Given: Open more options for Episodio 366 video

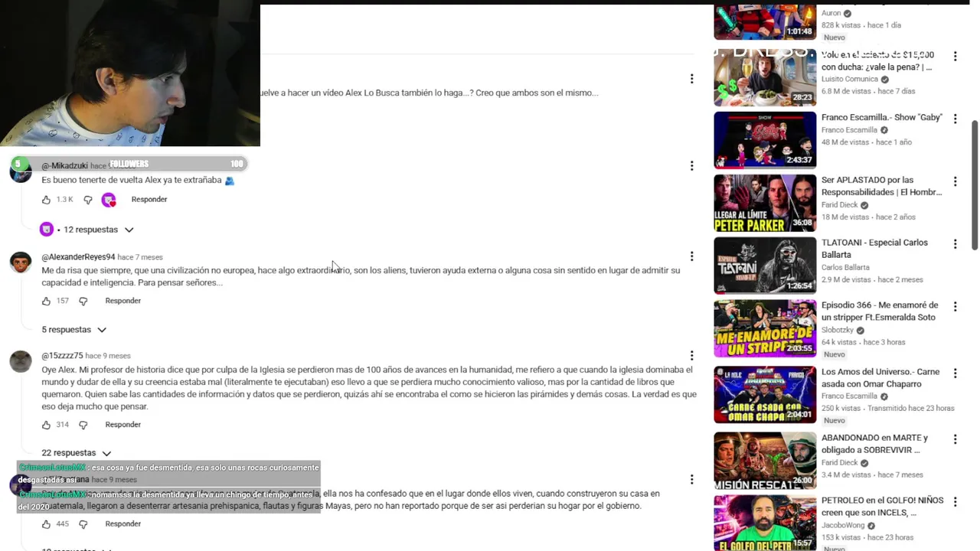Looking at the screenshot, I should pyautogui.click(x=955, y=307).
